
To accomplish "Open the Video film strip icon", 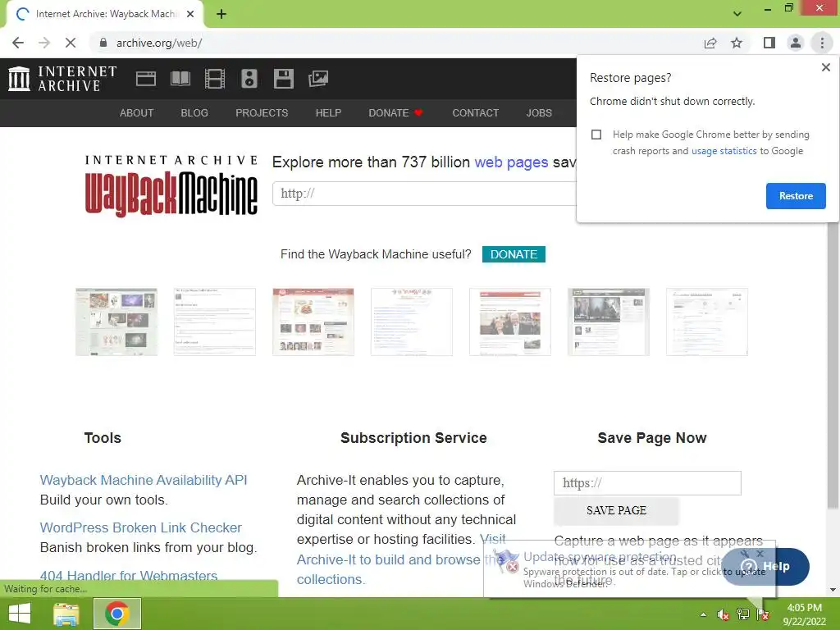I will click(x=215, y=79).
